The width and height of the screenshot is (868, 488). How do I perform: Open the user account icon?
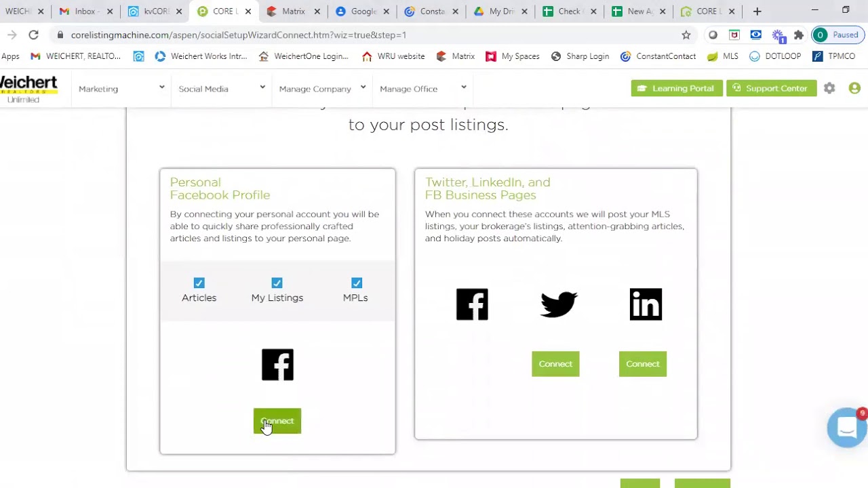(854, 88)
